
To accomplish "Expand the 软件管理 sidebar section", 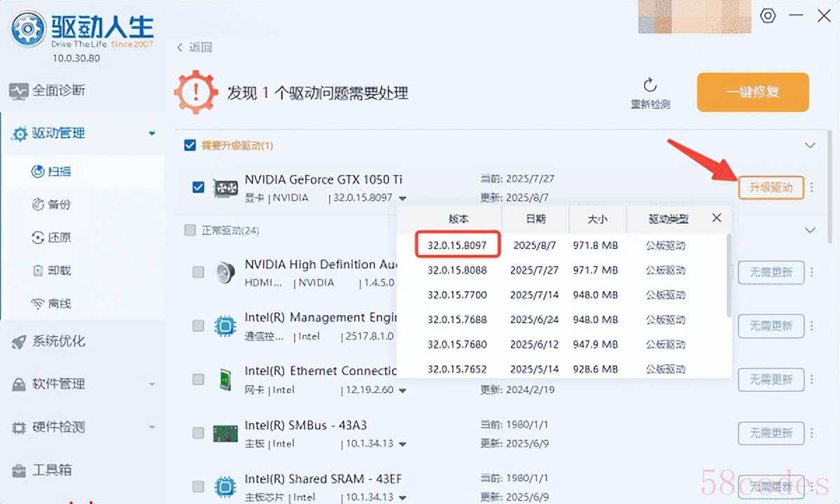I will [x=152, y=384].
